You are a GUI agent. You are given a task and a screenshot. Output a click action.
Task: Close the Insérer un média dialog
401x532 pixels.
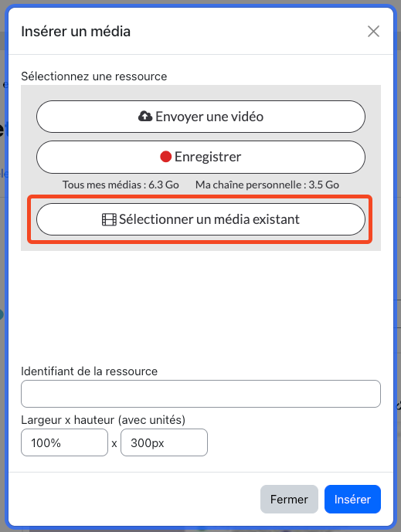(373, 31)
